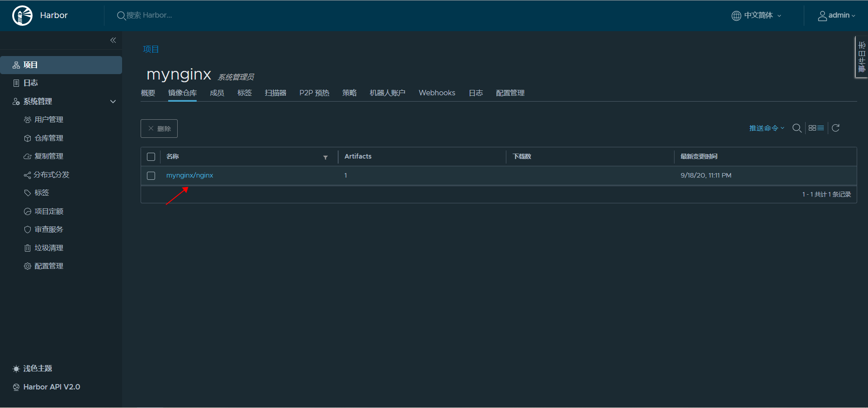The width and height of the screenshot is (868, 408).
Task: Click the 删除 button
Action: [x=159, y=129]
